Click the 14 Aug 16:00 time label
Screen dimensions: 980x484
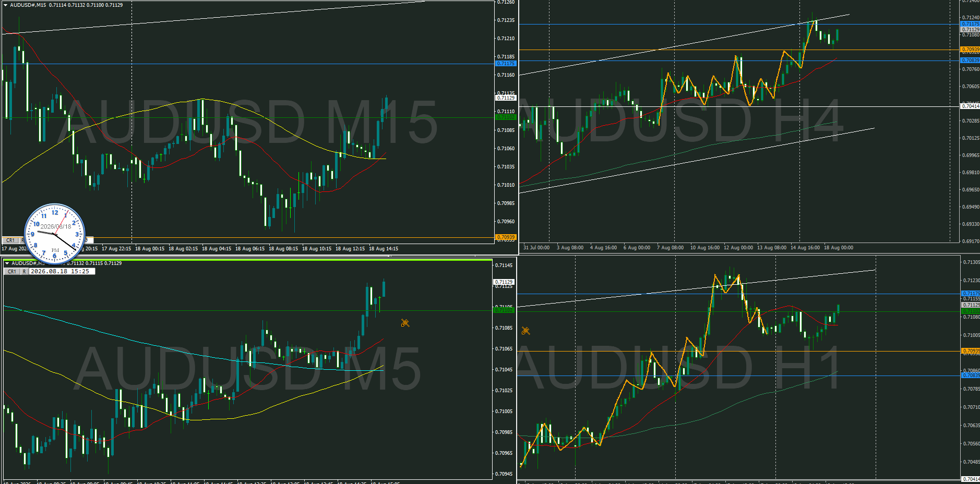click(805, 248)
